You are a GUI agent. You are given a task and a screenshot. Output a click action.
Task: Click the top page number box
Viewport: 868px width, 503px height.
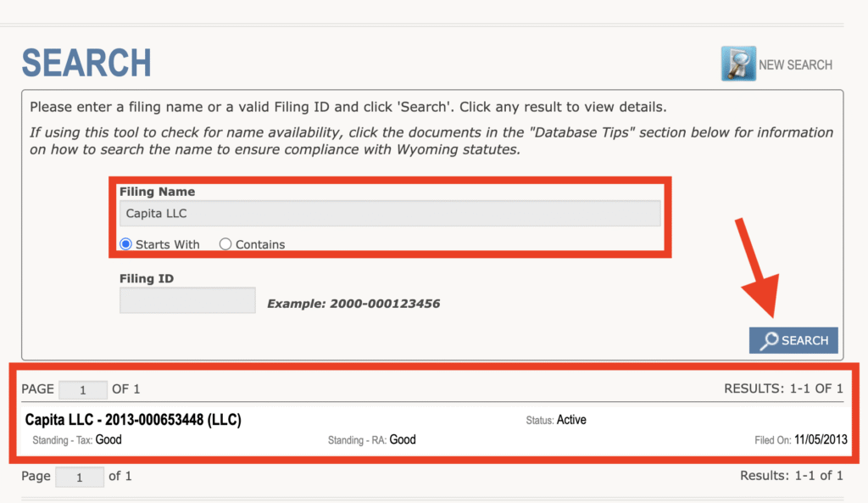pos(82,390)
